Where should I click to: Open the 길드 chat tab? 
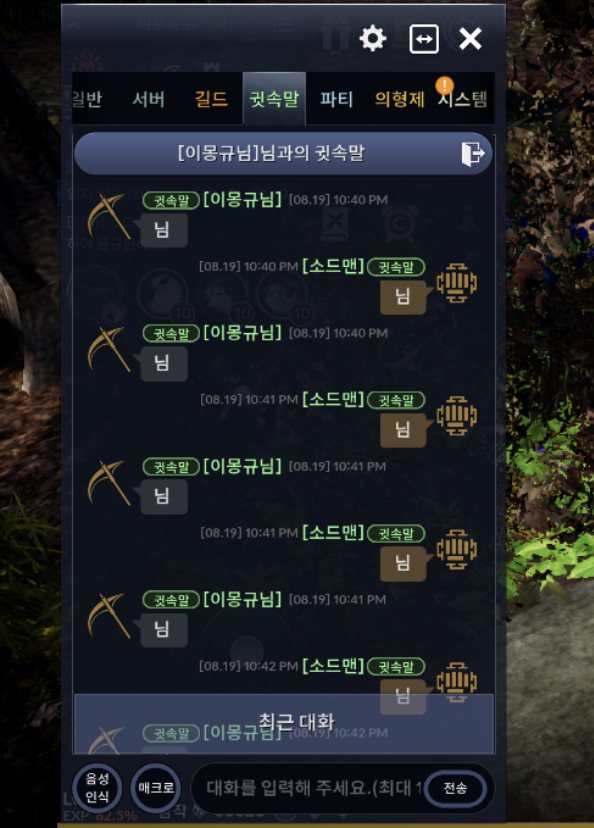211,99
